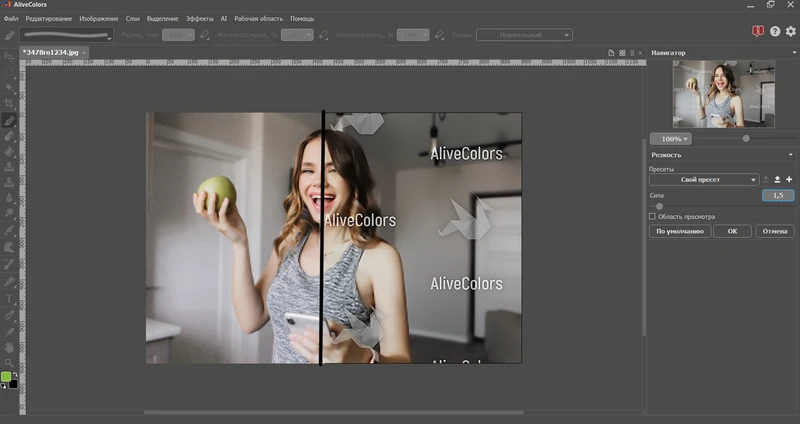Select the Zoom magnifier tool
800x424 pixels.
[x=9, y=363]
